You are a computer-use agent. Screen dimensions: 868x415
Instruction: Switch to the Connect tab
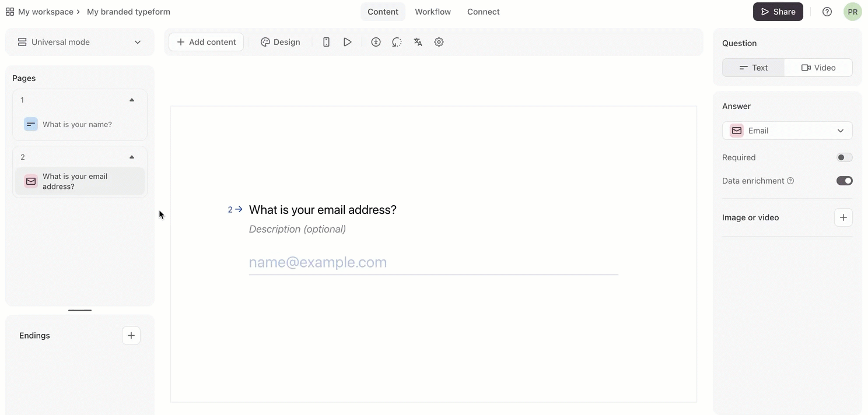click(x=484, y=12)
